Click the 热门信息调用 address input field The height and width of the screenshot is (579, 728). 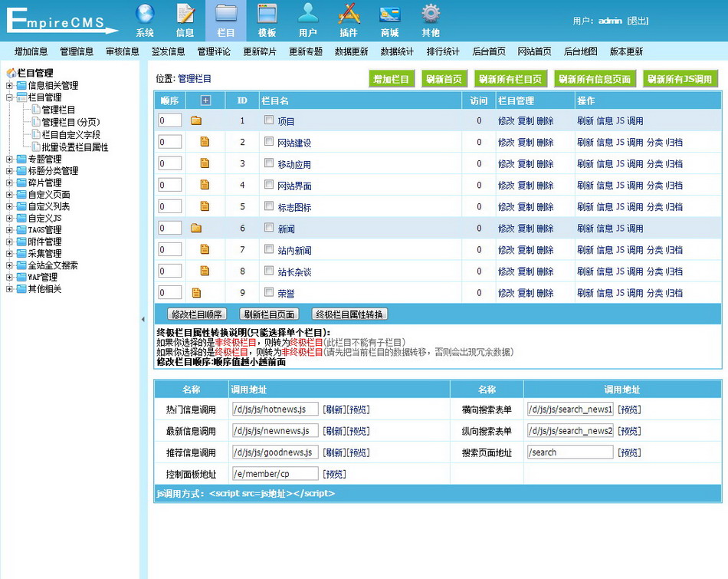point(275,410)
